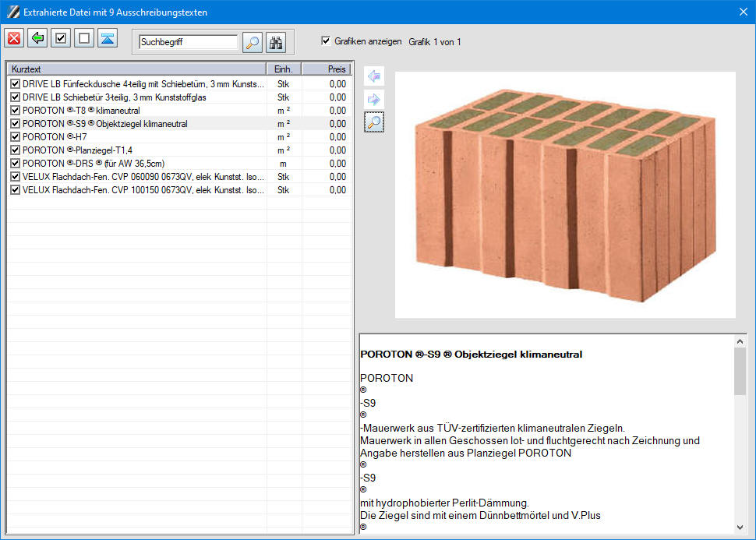Uncheck POROTON-Planziegel-T1,4 row checkbox
Image resolution: width=756 pixels, height=540 pixels.
[x=15, y=150]
